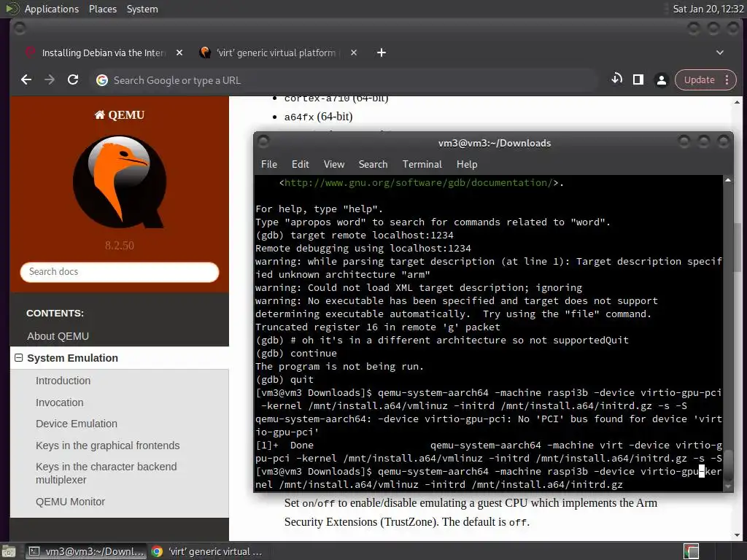Image resolution: width=747 pixels, height=560 pixels.
Task: Click the '(gdb) continue' line in terminal
Action: (296, 354)
